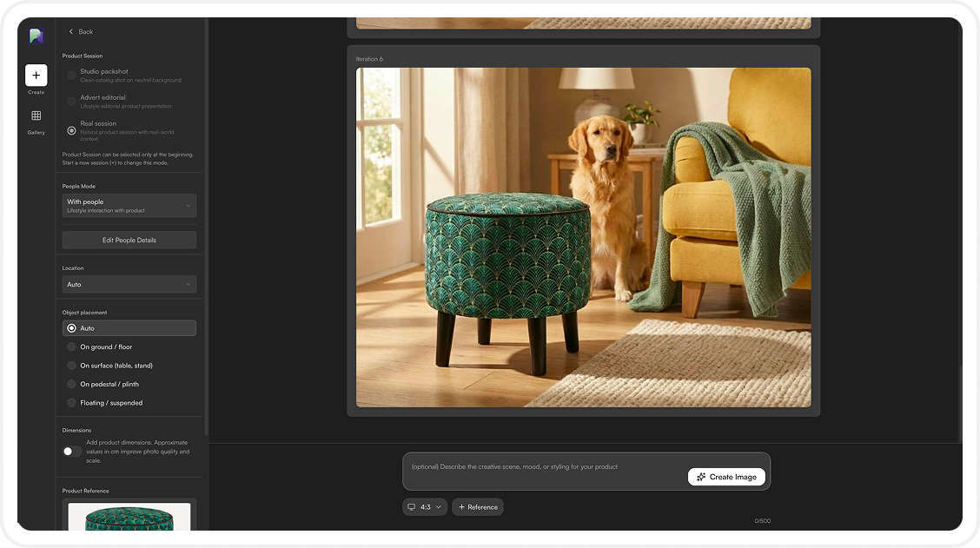
Task: Click the Create Image button
Action: pyautogui.click(x=726, y=477)
